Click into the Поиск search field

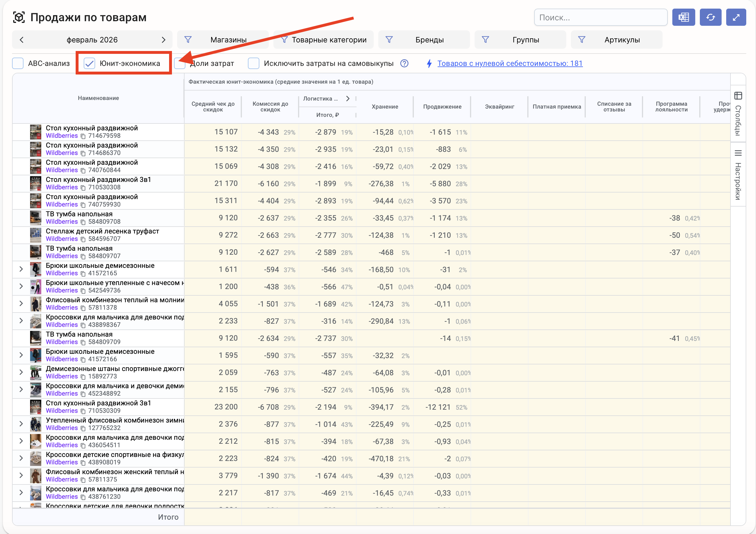(600, 17)
